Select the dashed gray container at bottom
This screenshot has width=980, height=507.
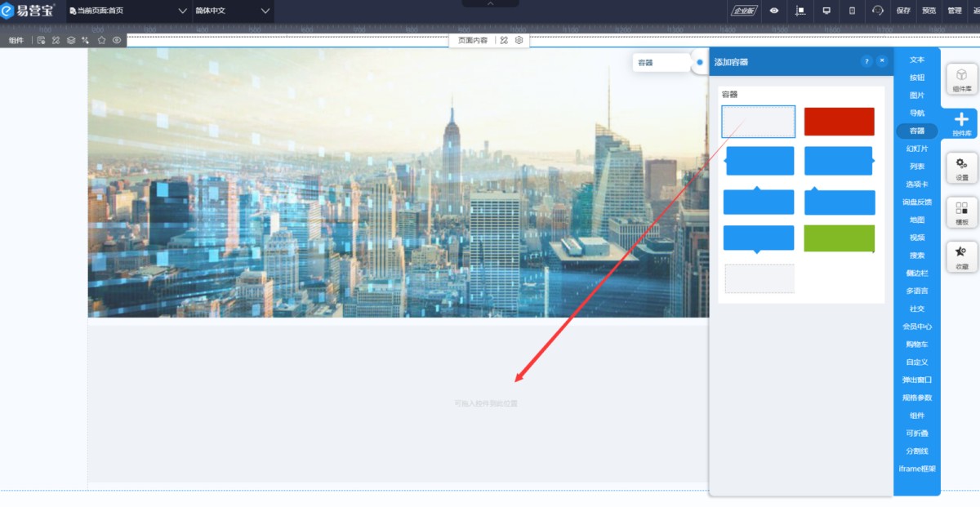[759, 278]
